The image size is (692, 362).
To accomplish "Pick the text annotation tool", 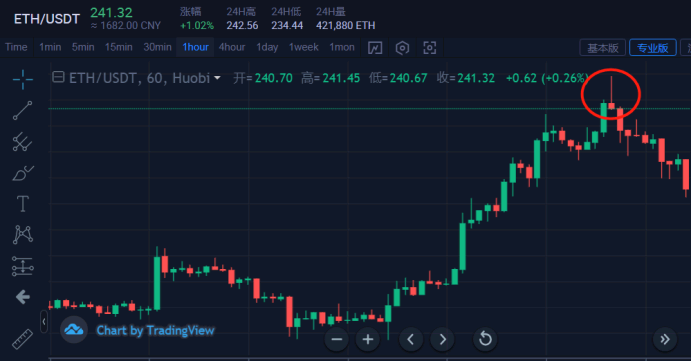I will point(23,204).
